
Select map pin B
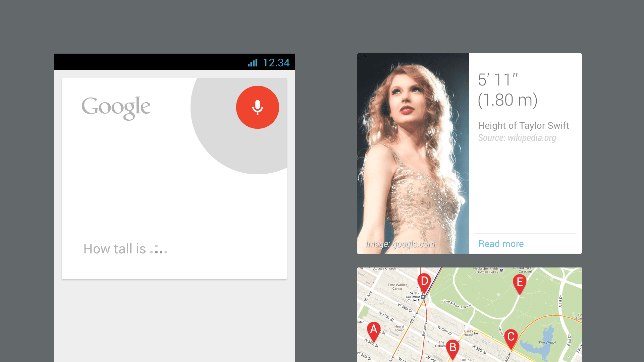click(x=452, y=350)
